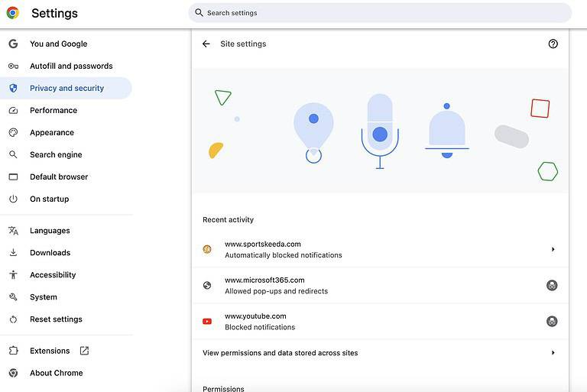Switch to Appearance settings
The width and height of the screenshot is (587, 392).
[x=52, y=133]
